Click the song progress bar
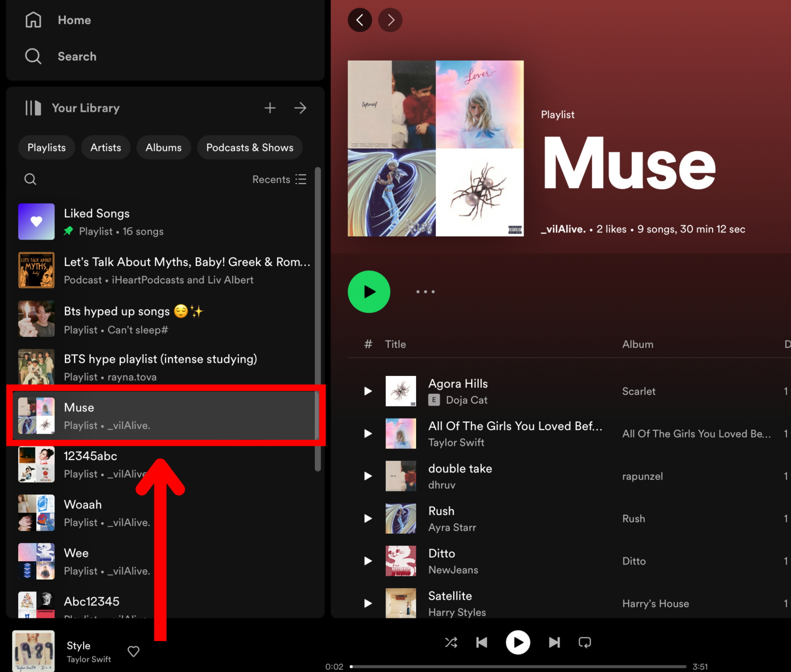This screenshot has width=791, height=672. (x=518, y=666)
